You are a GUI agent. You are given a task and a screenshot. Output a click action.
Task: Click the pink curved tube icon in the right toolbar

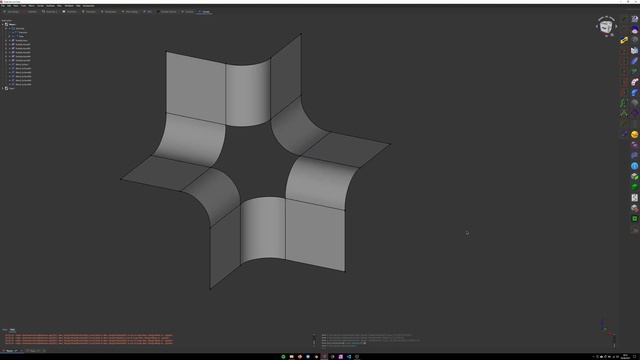[634, 82]
